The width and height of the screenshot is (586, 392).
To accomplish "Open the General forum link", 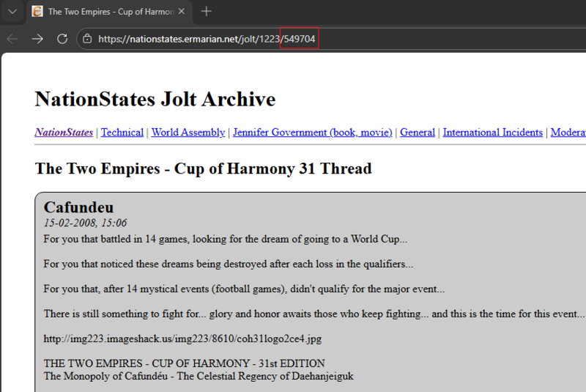I will (x=418, y=133).
